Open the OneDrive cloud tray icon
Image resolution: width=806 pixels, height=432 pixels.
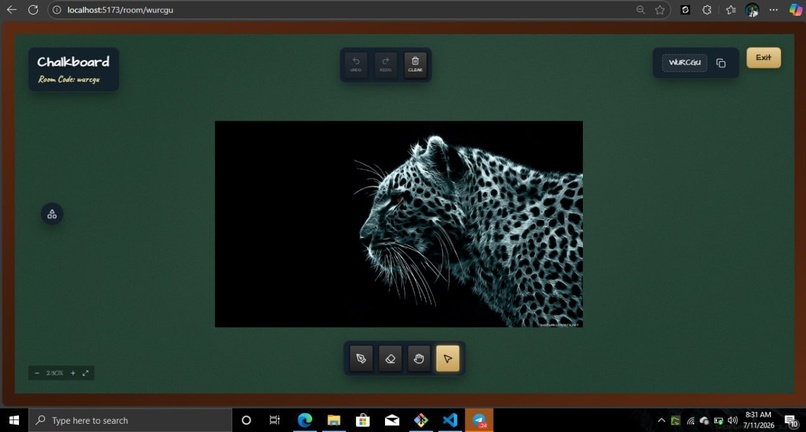coord(704,421)
